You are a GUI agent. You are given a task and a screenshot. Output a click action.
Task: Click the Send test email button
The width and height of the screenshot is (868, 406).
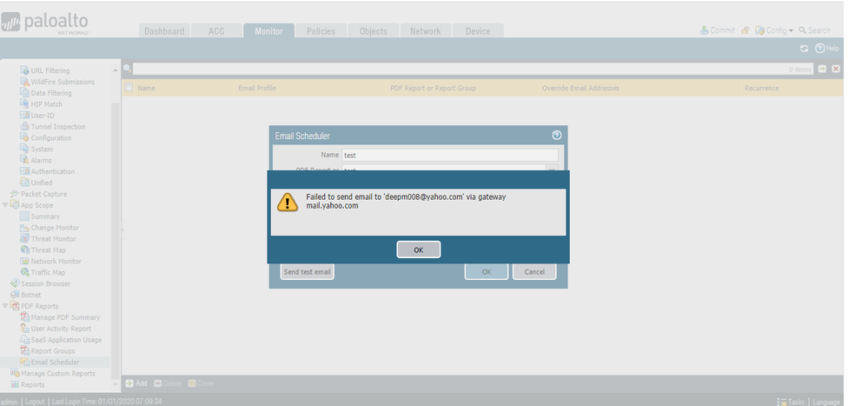click(307, 272)
